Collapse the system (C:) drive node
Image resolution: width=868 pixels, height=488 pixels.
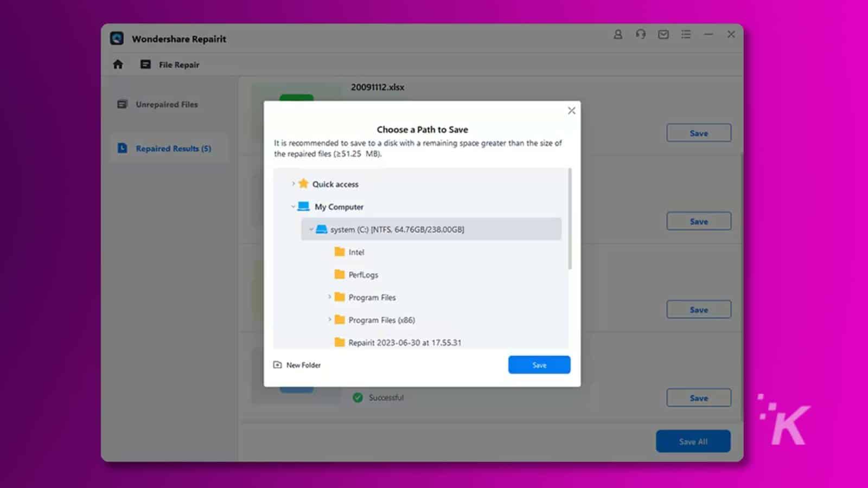pos(311,229)
